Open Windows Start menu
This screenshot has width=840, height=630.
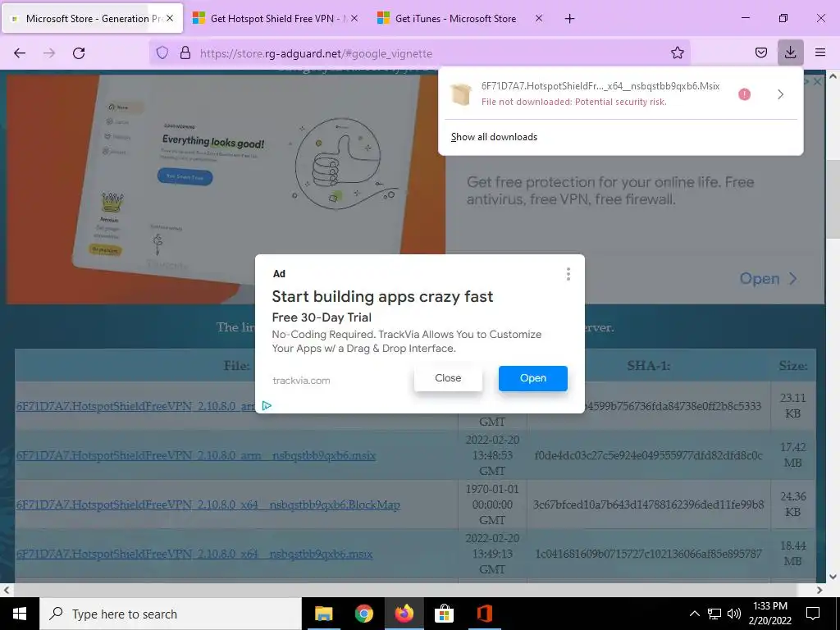point(20,614)
